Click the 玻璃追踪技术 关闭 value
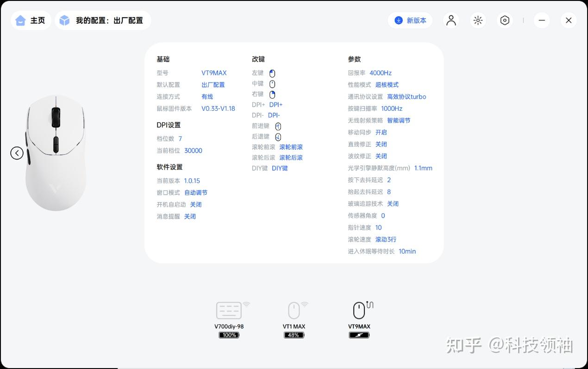 click(x=393, y=204)
